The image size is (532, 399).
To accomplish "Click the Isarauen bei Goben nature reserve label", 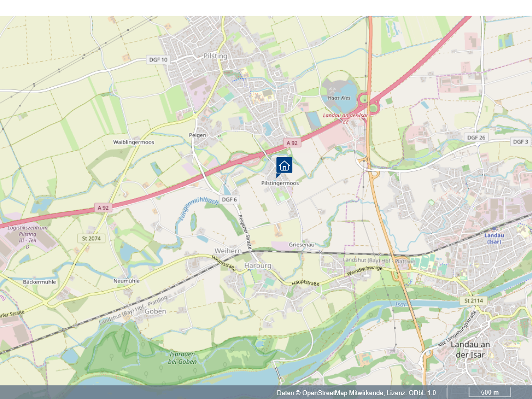I will pyautogui.click(x=182, y=358).
